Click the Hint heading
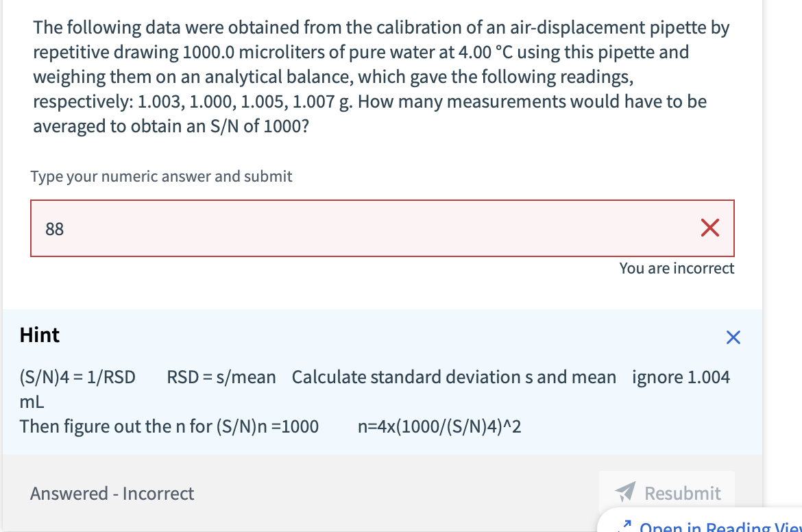This screenshot has width=802, height=532. [40, 335]
